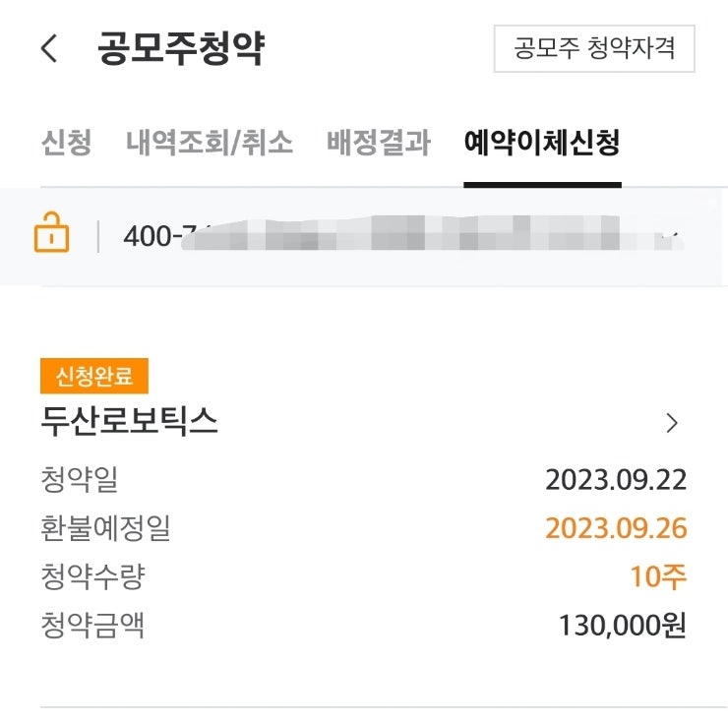Expand 두산로보틱스 details with the chevron
The image size is (728, 723).
click(x=673, y=423)
